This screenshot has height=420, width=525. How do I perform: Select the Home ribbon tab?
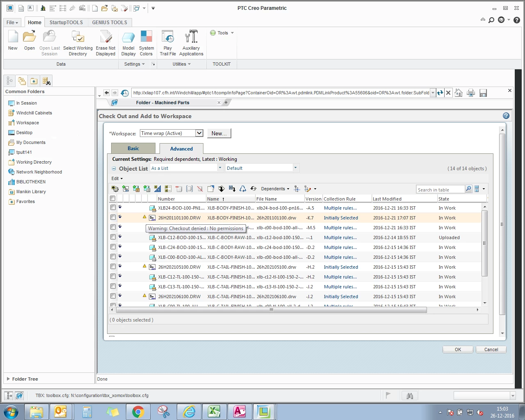click(34, 23)
